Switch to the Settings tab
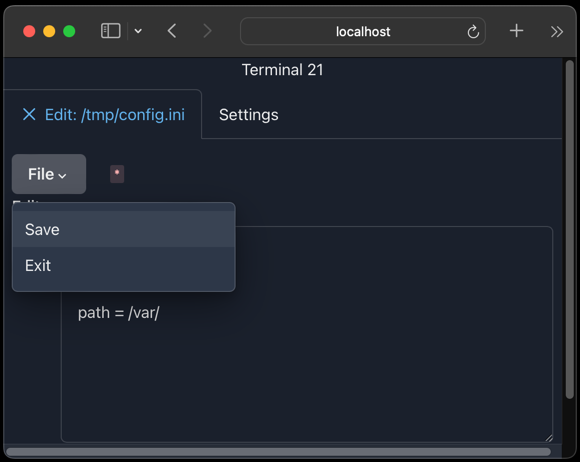Viewport: 580px width, 462px height. coord(249,115)
